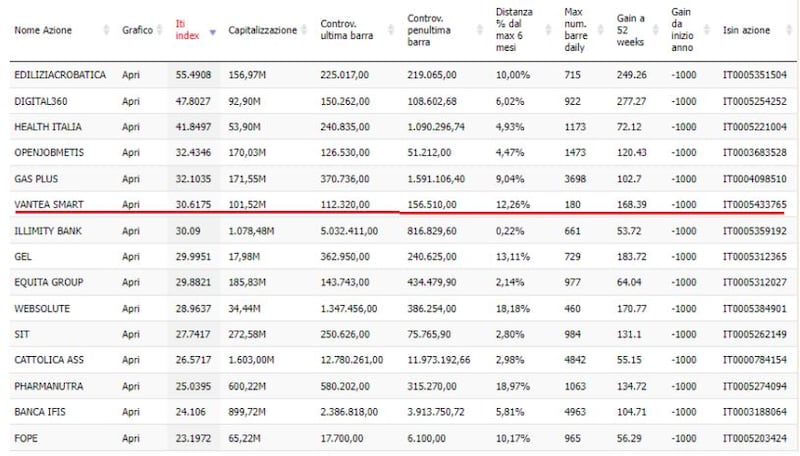Screen dimensions: 800x456
Task: Select the CATTOLICA ASS stock name
Action: 49,360
